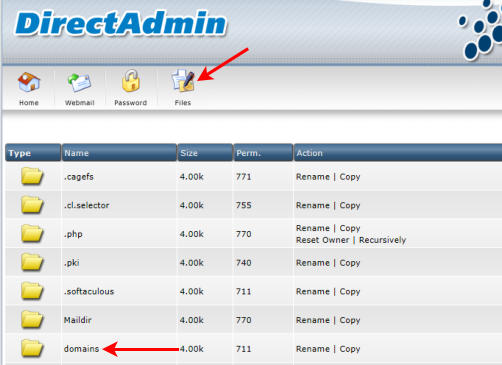Open the Files manager icon
502x365 pixels.
tap(183, 81)
